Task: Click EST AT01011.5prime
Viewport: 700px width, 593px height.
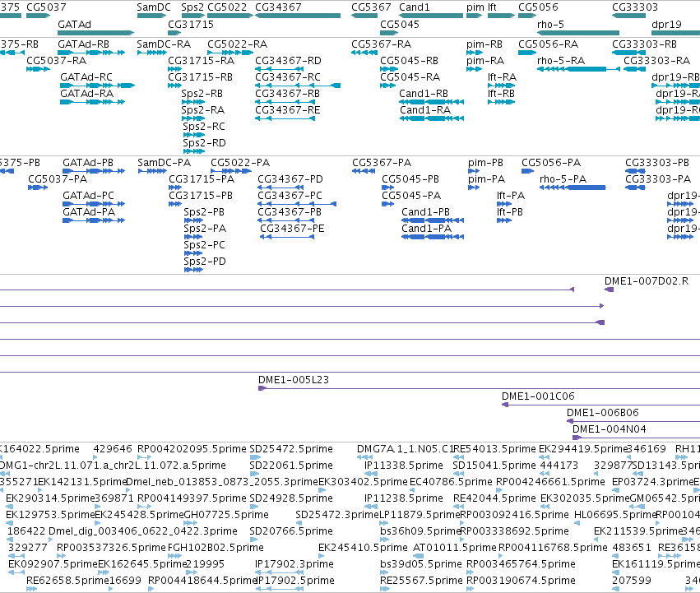Action: [x=418, y=556]
